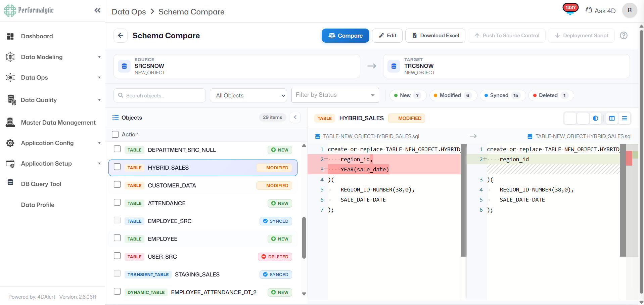Open Master Data Management
This screenshot has height=305, width=644.
pos(58,123)
